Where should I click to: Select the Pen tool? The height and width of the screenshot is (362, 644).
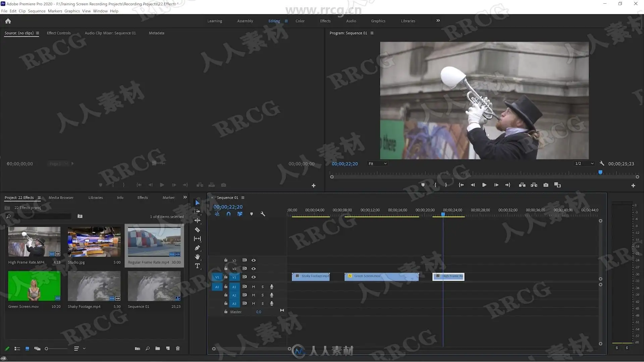(197, 248)
